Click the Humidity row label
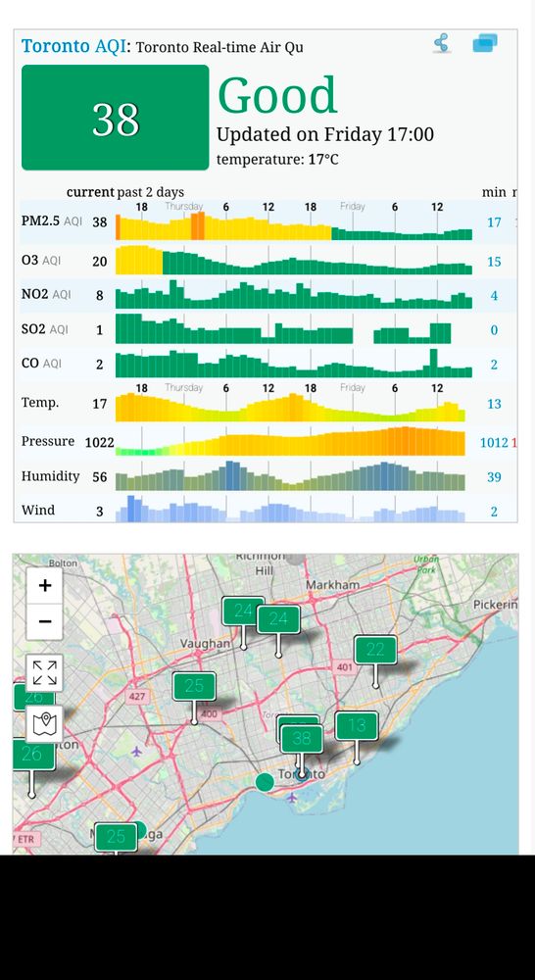Screen dimensions: 535x980 (51, 476)
